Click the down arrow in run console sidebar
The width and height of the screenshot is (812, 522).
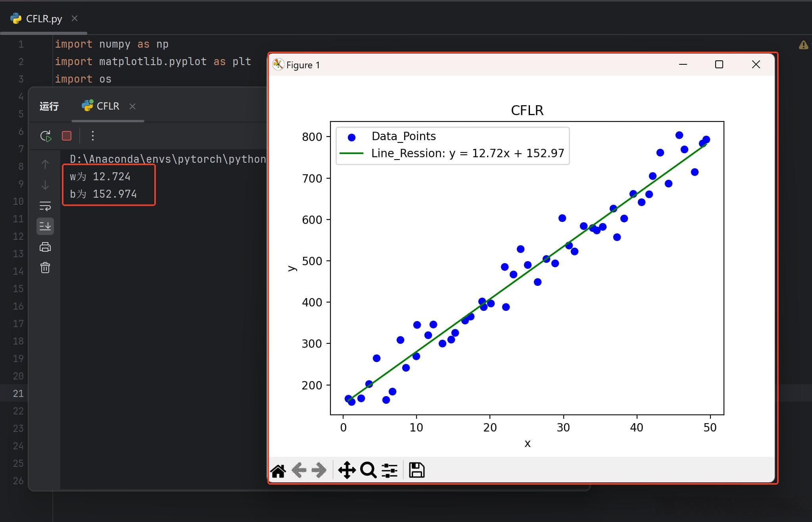click(x=45, y=185)
